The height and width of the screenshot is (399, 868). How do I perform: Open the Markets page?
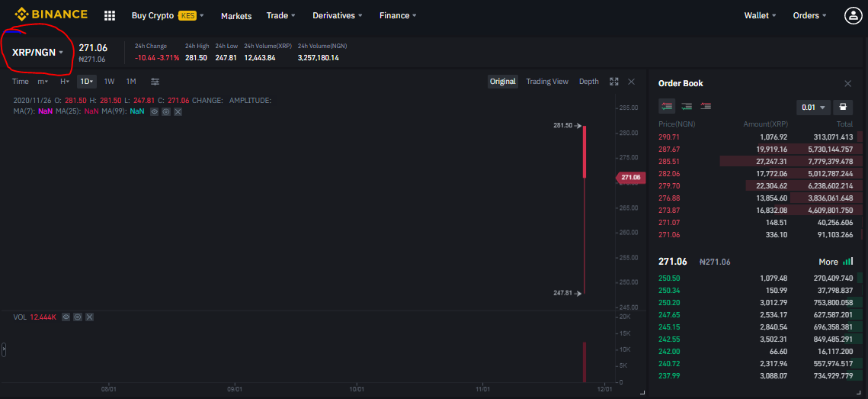pos(236,16)
